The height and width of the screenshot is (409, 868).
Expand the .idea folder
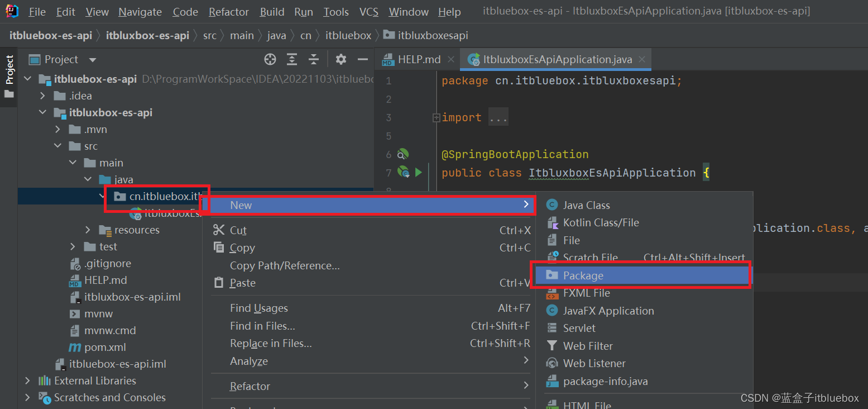point(43,96)
